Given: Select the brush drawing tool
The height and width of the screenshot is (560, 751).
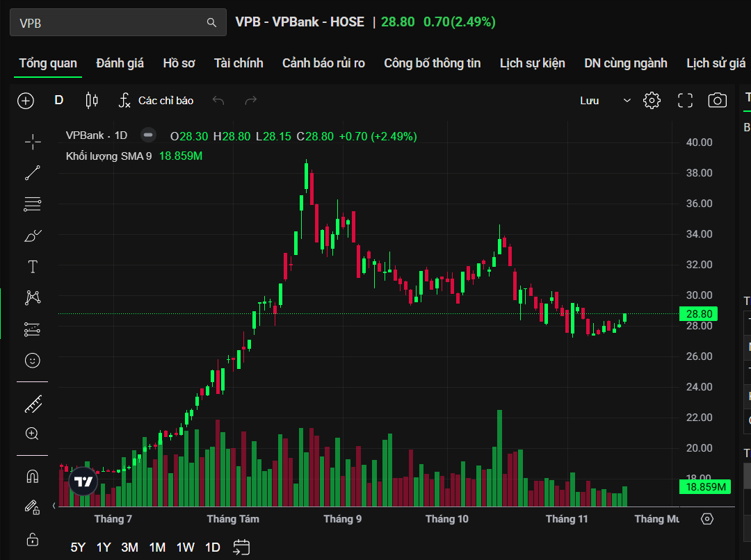Looking at the screenshot, I should click(33, 236).
